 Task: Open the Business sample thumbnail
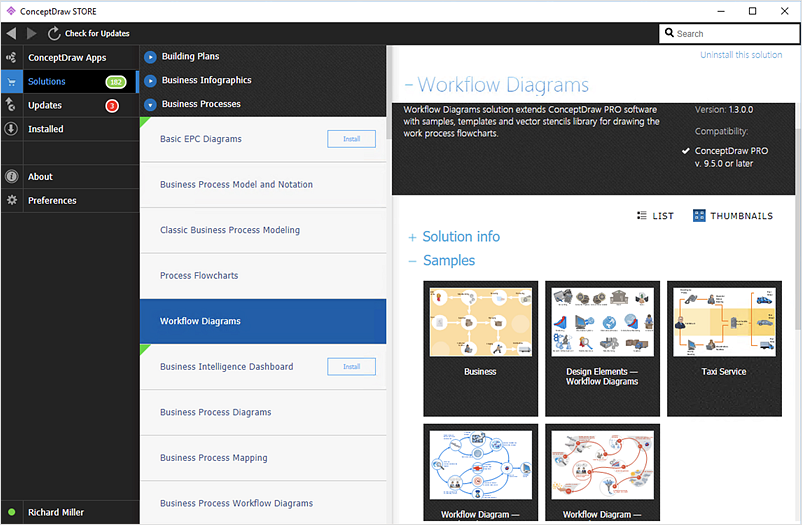(x=480, y=348)
